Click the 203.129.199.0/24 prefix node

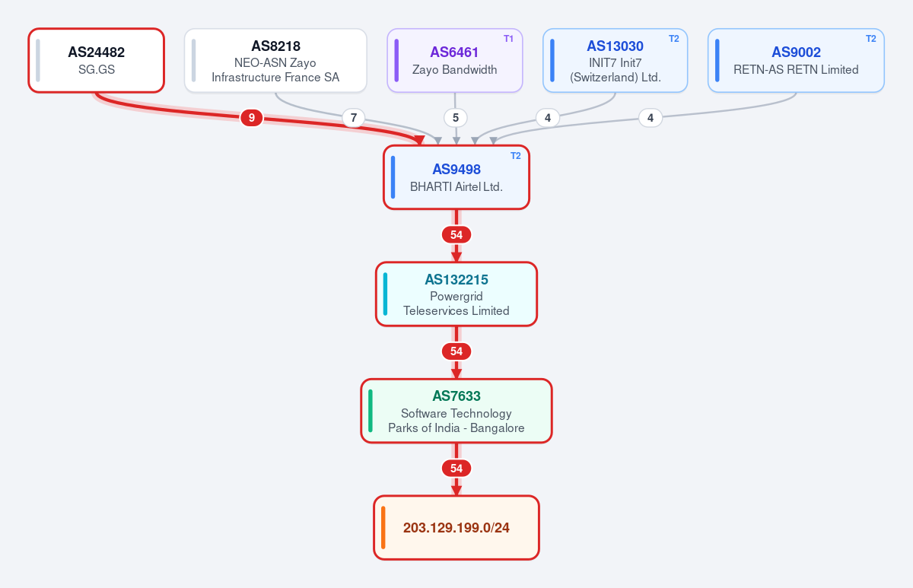(x=456, y=528)
